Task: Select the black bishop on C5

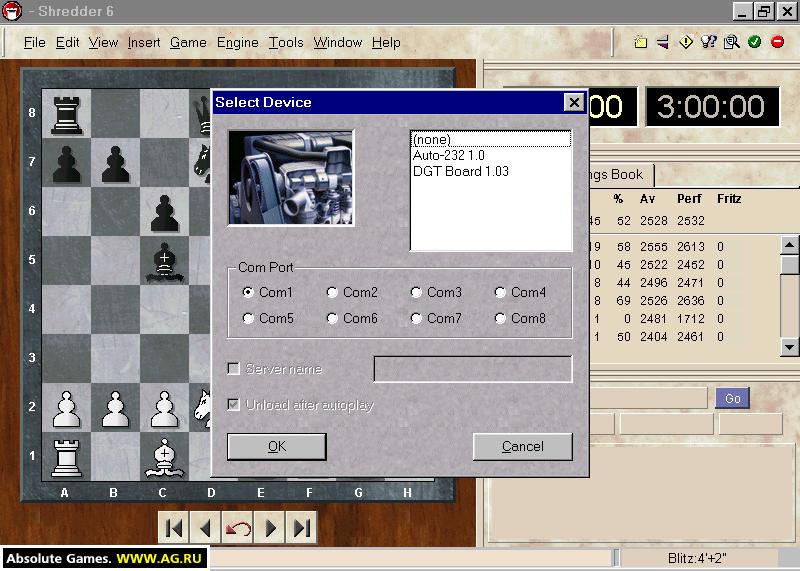Action: [164, 262]
